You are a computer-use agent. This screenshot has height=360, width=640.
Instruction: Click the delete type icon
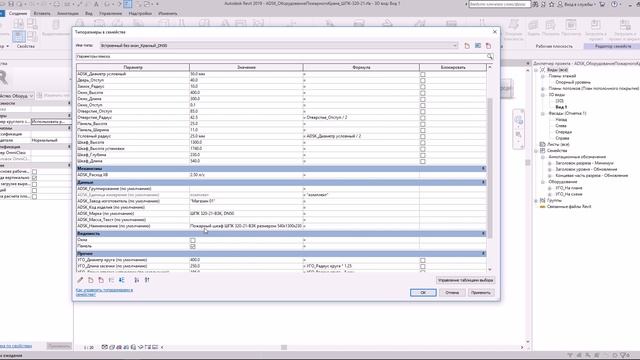[x=488, y=46]
